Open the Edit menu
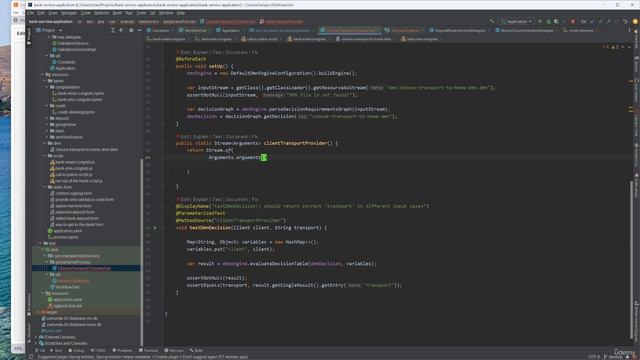The width and height of the screenshot is (640, 360). (41, 13)
